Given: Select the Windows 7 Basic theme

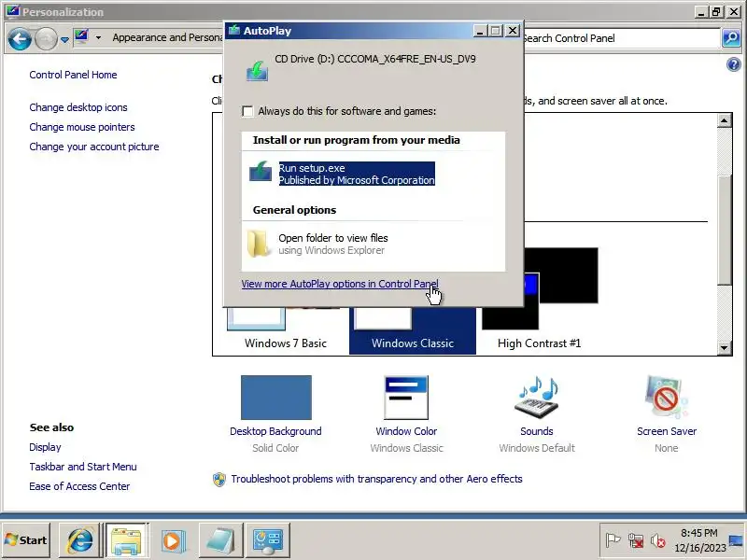Looking at the screenshot, I should coord(286,331).
